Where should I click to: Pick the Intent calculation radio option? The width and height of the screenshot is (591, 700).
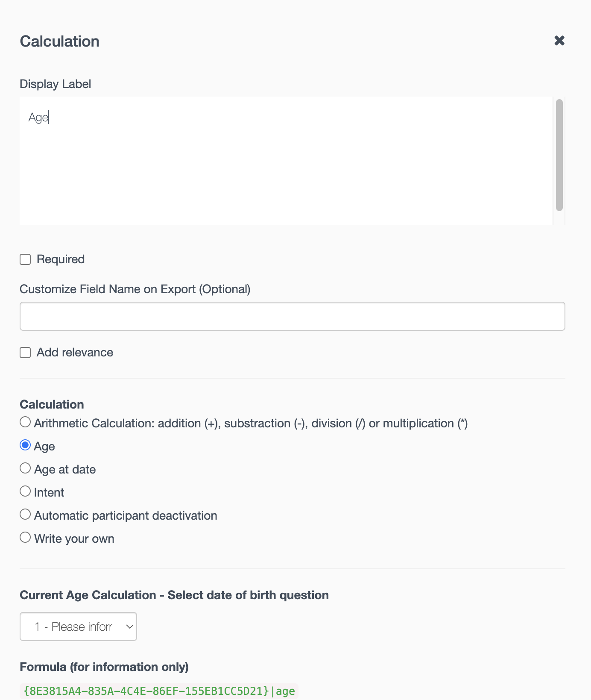[26, 491]
